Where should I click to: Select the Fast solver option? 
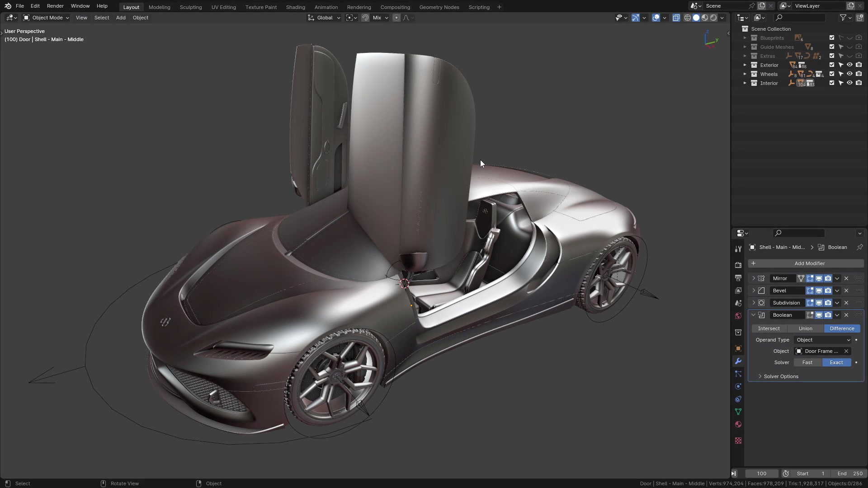[807, 362]
